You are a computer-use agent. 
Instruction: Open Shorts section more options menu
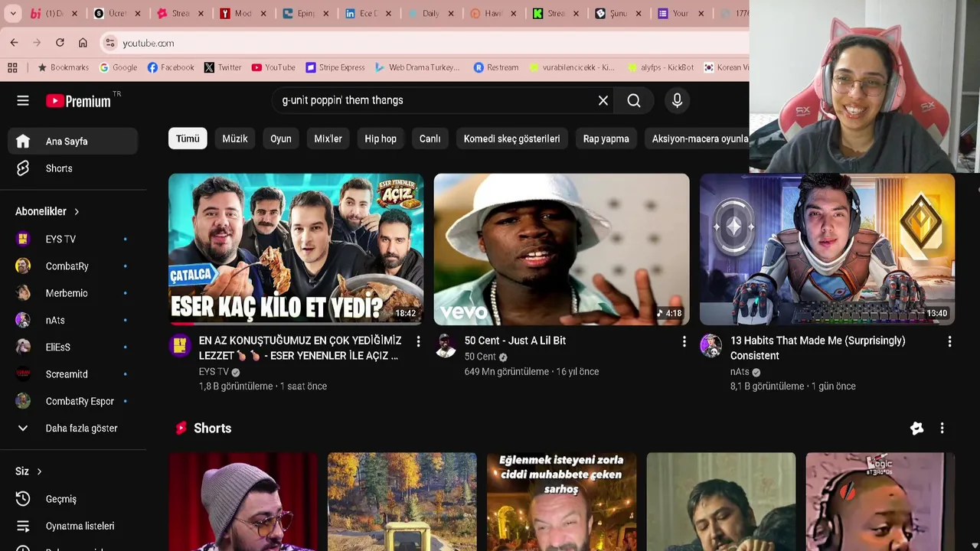[942, 429]
